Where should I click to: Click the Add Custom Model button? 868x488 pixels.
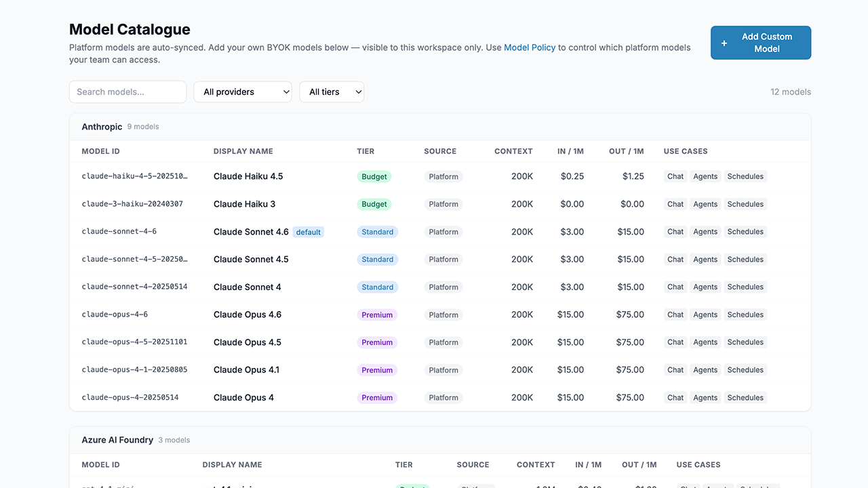[x=761, y=43]
